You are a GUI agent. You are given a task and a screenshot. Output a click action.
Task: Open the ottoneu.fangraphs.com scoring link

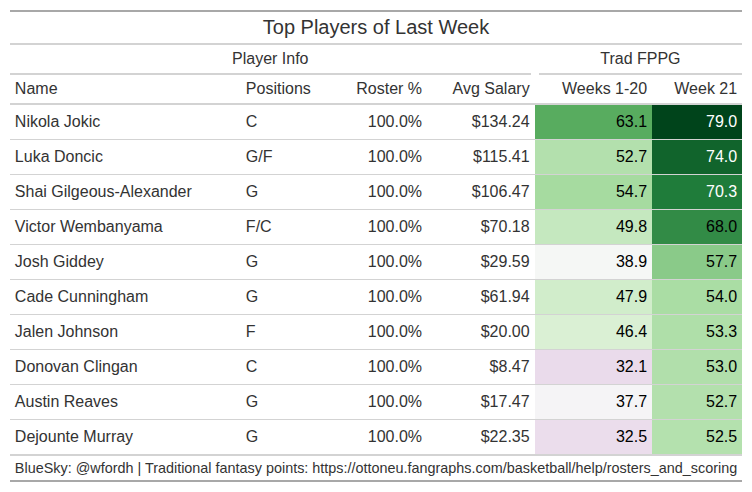click(x=524, y=468)
